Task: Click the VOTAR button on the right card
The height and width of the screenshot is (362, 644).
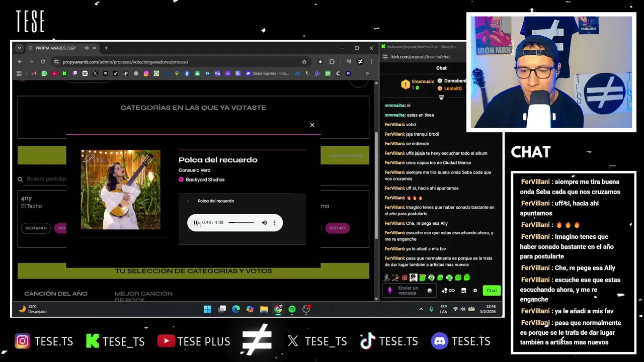Action: (x=337, y=228)
